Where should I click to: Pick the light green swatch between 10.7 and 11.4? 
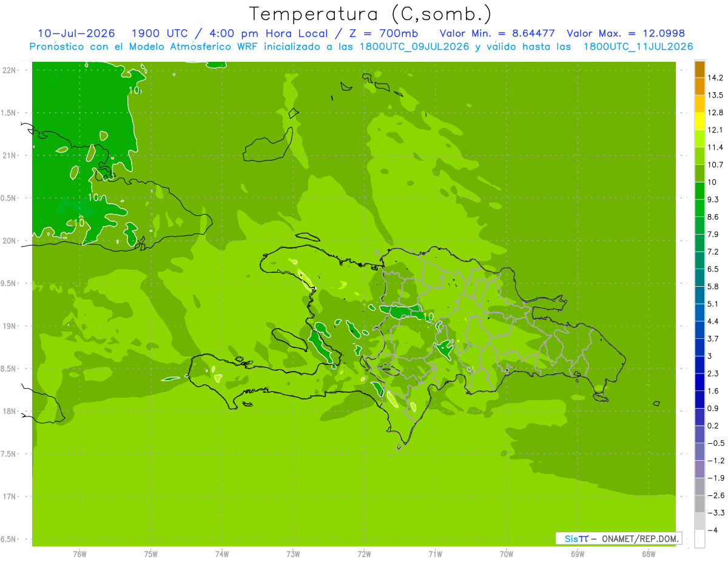point(699,156)
